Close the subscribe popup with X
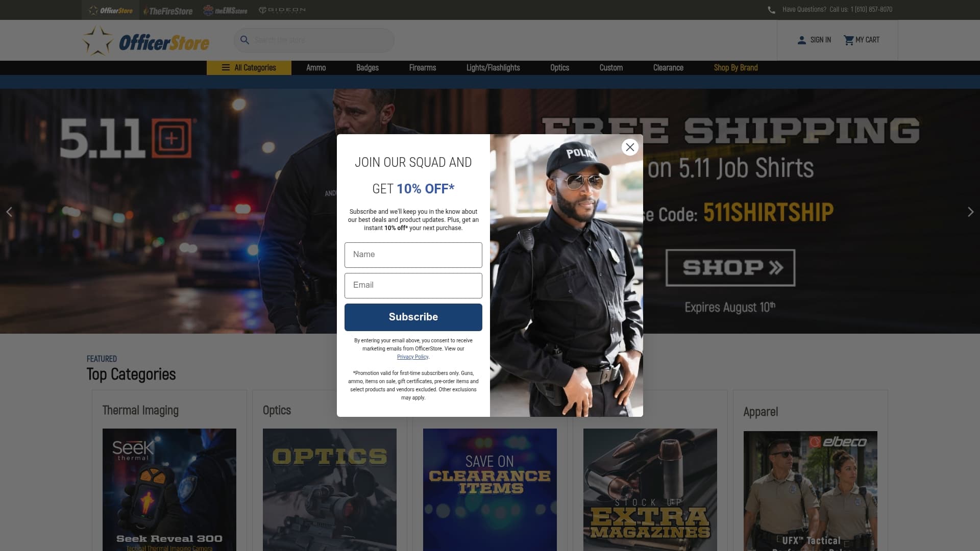980x551 pixels. point(630,147)
